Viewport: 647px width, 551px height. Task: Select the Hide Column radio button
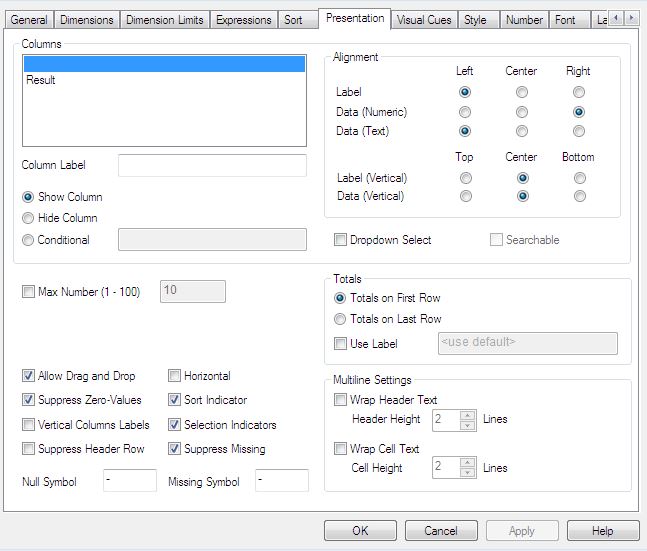(x=29, y=218)
